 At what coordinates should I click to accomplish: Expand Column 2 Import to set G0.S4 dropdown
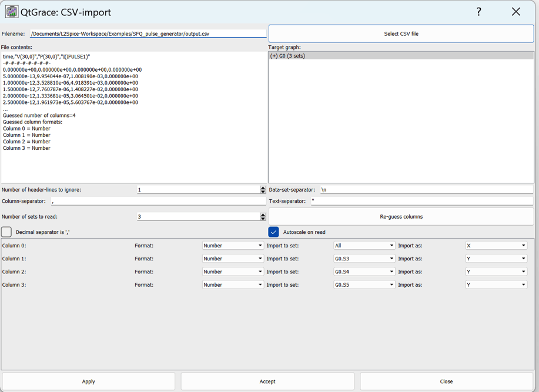click(x=364, y=272)
